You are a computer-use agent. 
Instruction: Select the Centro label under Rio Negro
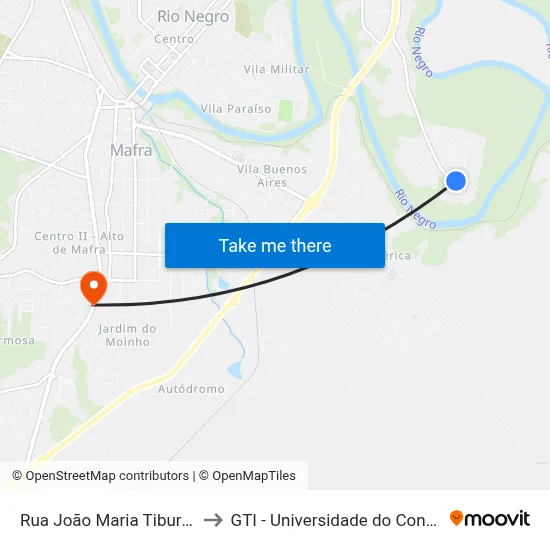coord(174,39)
